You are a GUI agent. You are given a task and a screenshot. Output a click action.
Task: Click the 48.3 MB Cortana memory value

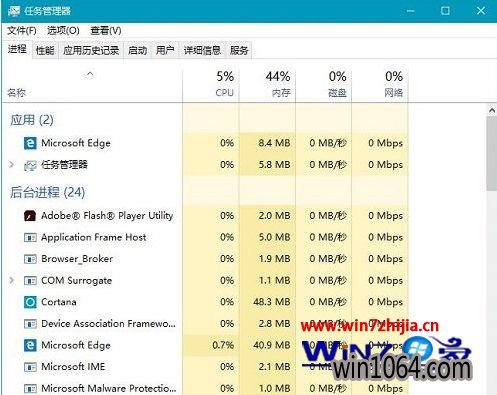coord(272,302)
